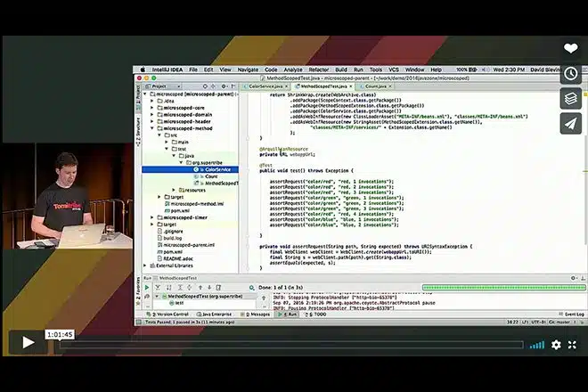Expand the microscoped-timer module
The width and height of the screenshot is (588, 392).
tap(152, 217)
